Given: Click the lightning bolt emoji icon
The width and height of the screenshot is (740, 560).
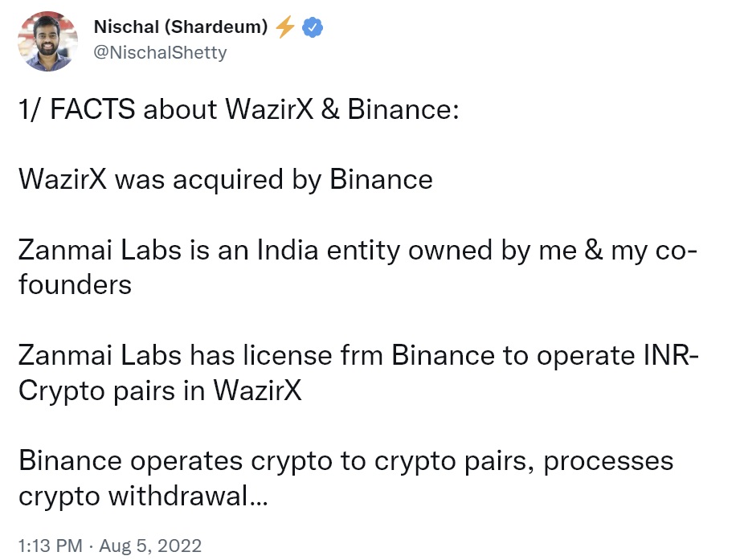Looking at the screenshot, I should click(284, 27).
